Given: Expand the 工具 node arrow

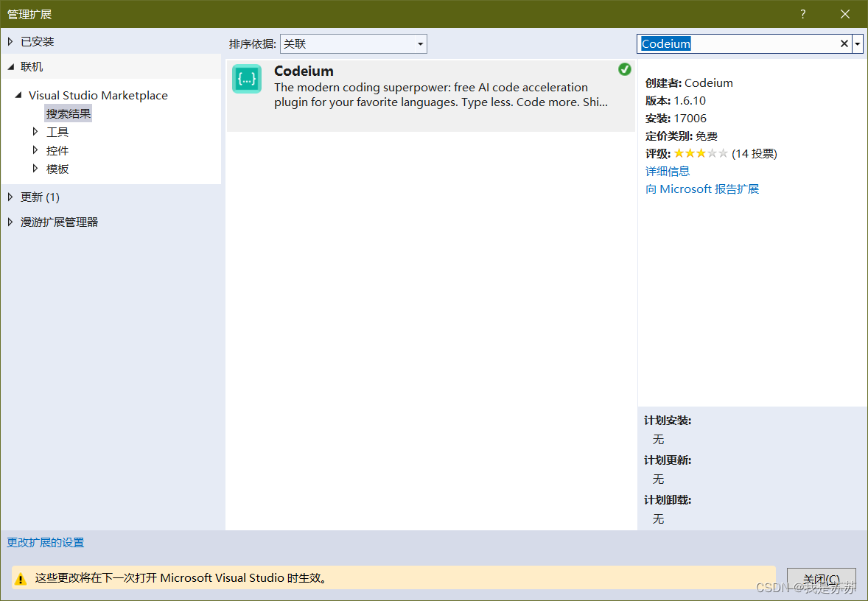Looking at the screenshot, I should [35, 132].
